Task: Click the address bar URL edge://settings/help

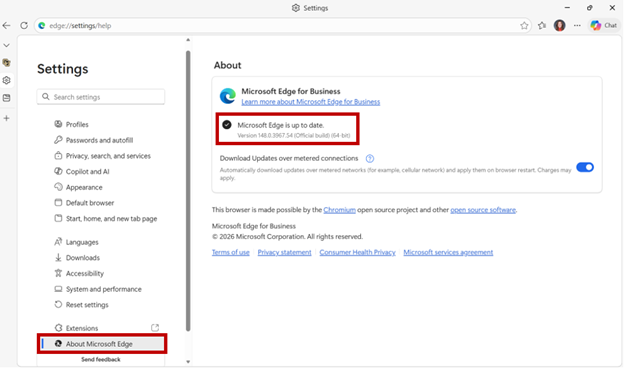Action: [80, 25]
